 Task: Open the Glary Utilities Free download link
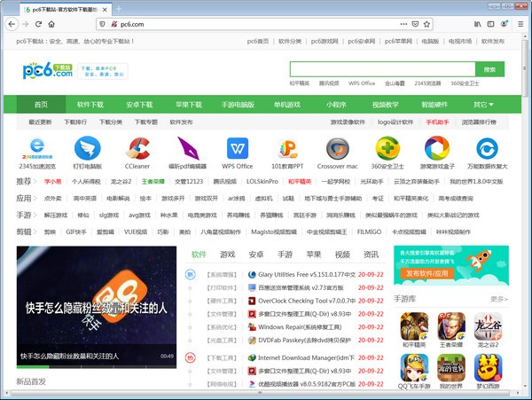[301, 275]
